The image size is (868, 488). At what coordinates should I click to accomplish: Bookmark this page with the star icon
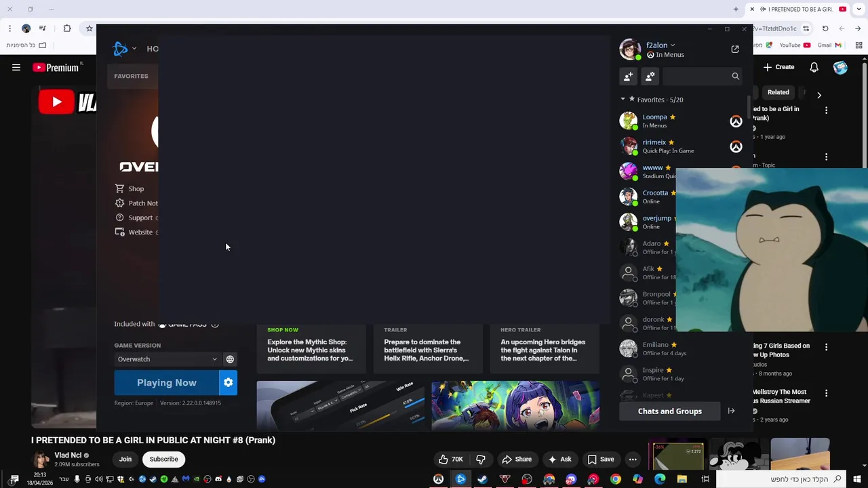(89, 28)
